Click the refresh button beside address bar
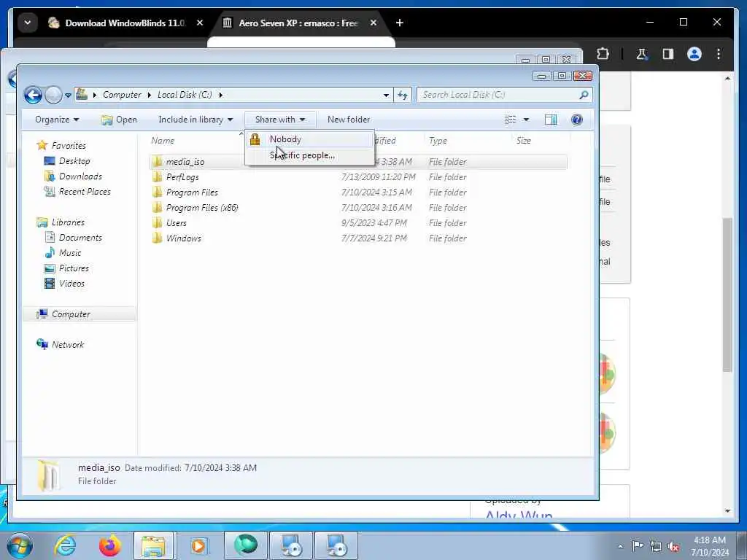 coord(403,95)
